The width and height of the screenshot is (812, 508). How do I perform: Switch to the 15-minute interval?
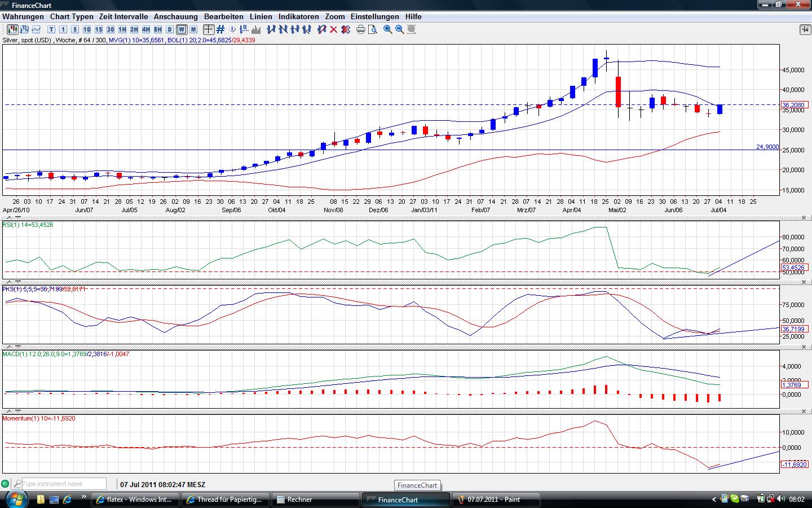tap(99, 29)
